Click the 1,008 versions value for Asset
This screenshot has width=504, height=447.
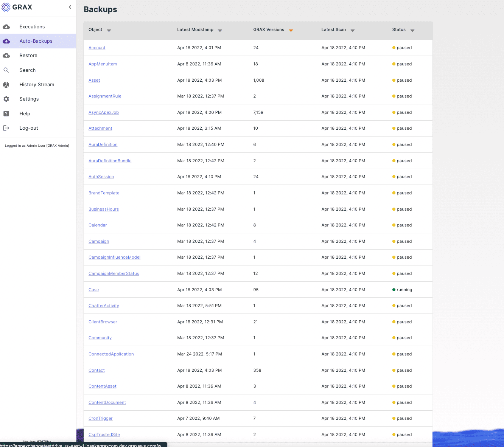coord(259,81)
